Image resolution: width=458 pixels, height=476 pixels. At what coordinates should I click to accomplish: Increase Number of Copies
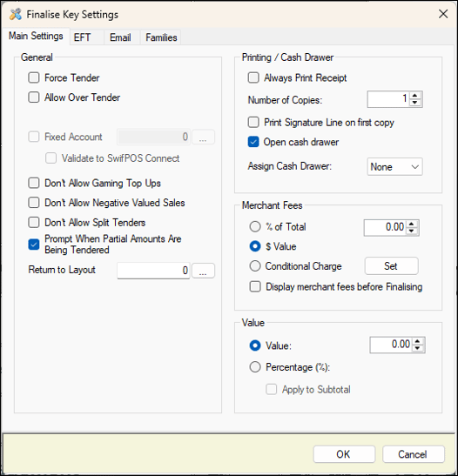coord(414,96)
